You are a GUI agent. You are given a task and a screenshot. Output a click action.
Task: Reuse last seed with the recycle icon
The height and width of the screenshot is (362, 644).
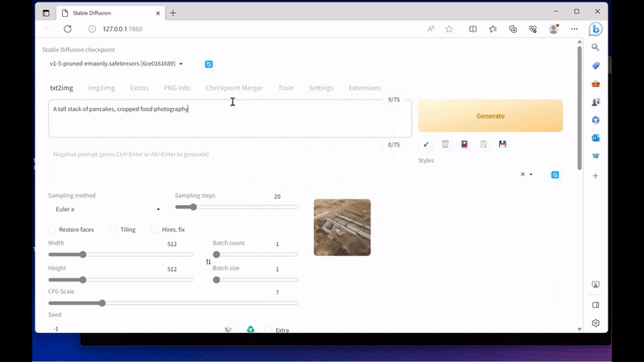click(250, 329)
